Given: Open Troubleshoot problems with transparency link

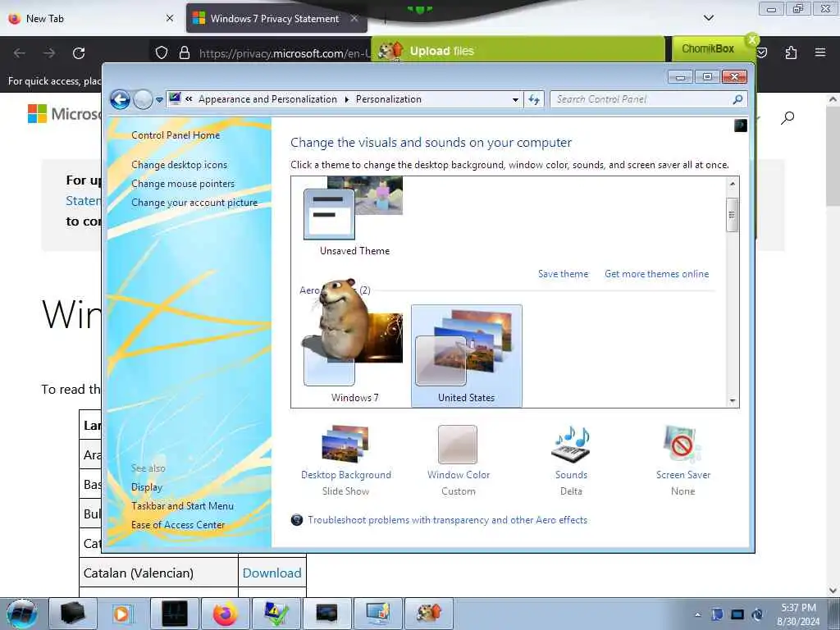Looking at the screenshot, I should 447,519.
